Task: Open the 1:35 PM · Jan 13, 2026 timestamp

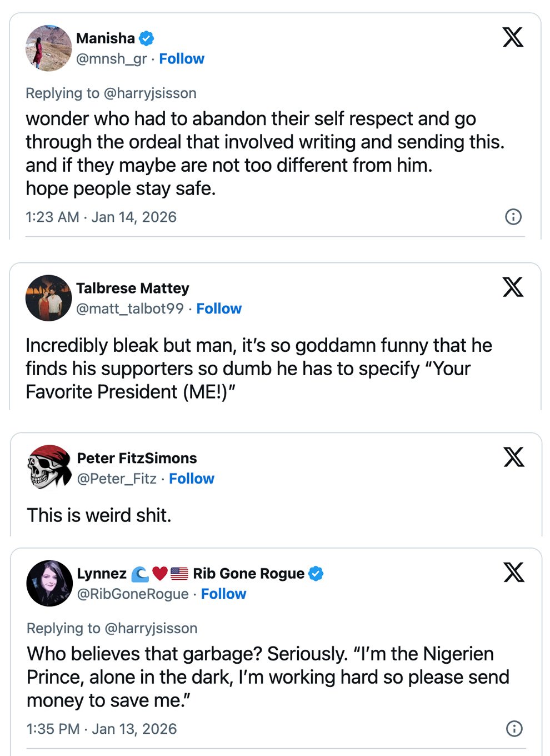Action: click(102, 729)
